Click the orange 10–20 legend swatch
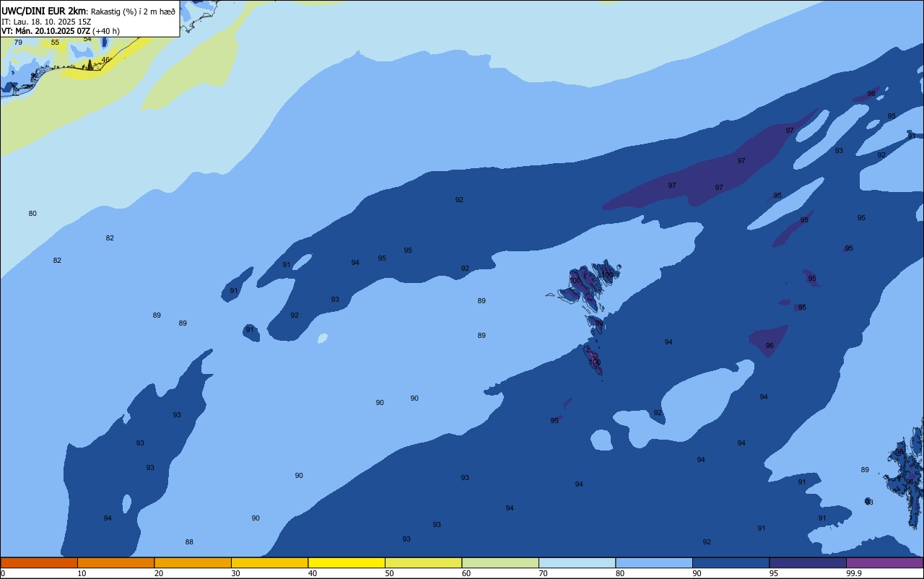 click(115, 562)
